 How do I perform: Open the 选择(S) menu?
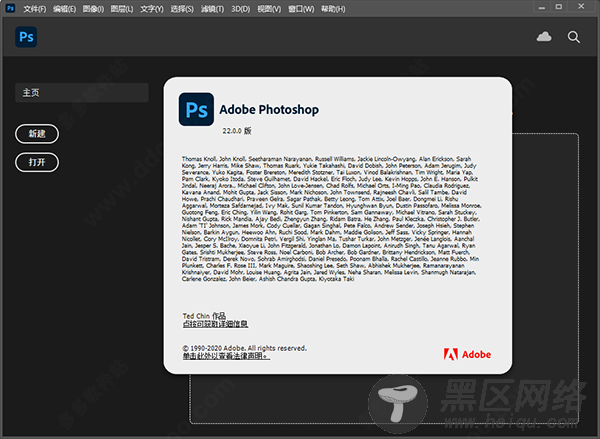coord(182,9)
